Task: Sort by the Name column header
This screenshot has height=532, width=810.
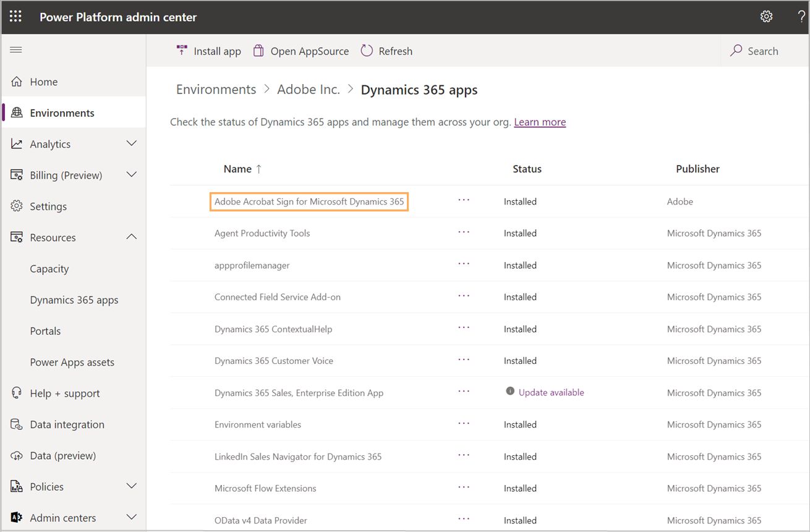Action: (243, 169)
